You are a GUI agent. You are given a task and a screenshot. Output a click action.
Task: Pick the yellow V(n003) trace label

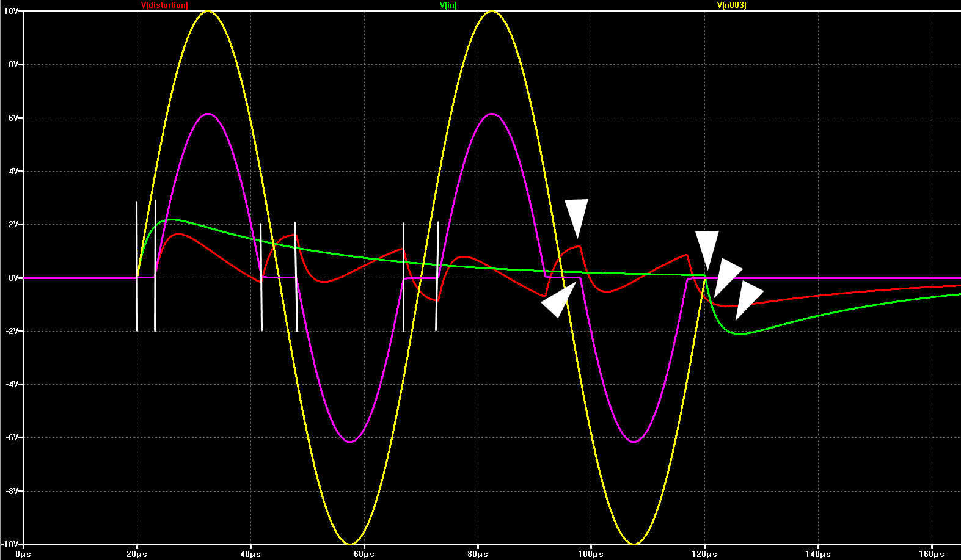[731, 5]
